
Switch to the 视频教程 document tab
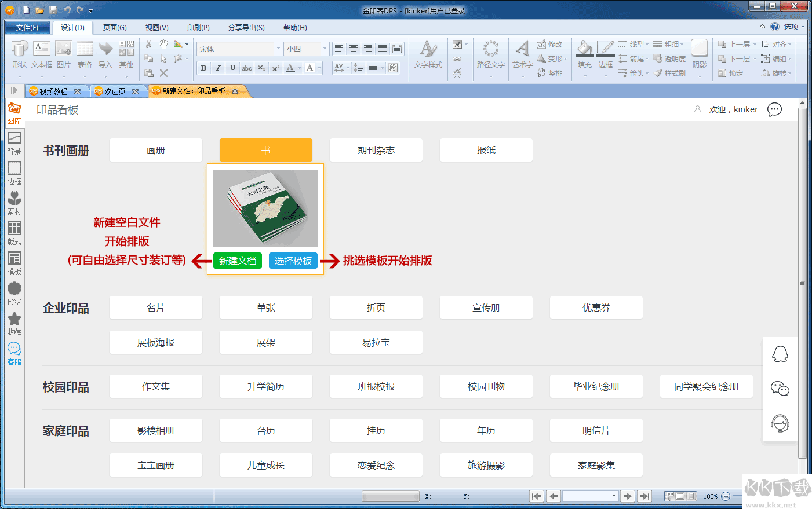[53, 91]
